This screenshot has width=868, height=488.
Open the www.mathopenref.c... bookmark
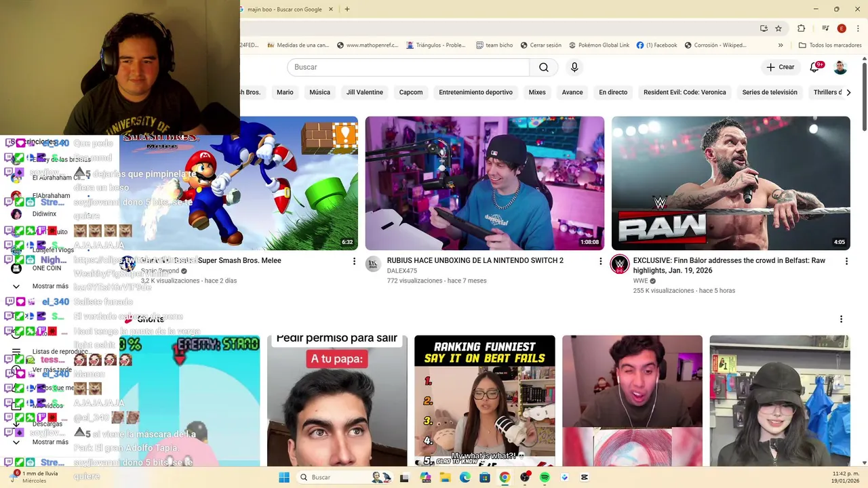368,45
